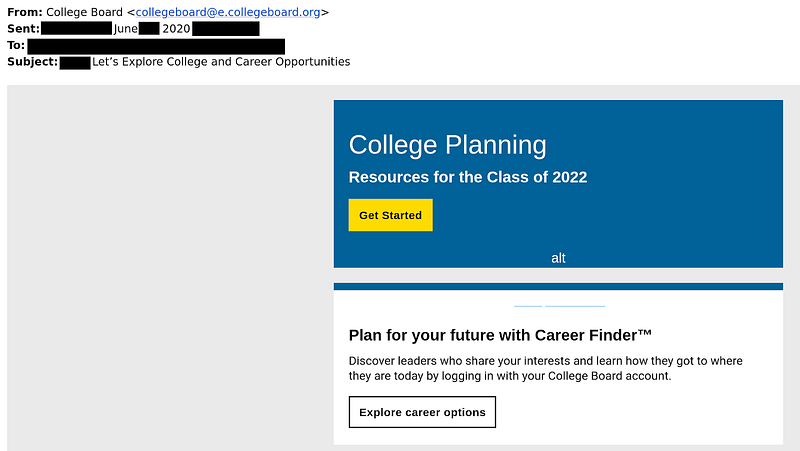Click the June text in the Sent line
Image resolution: width=800 pixels, height=451 pixels.
(x=126, y=29)
